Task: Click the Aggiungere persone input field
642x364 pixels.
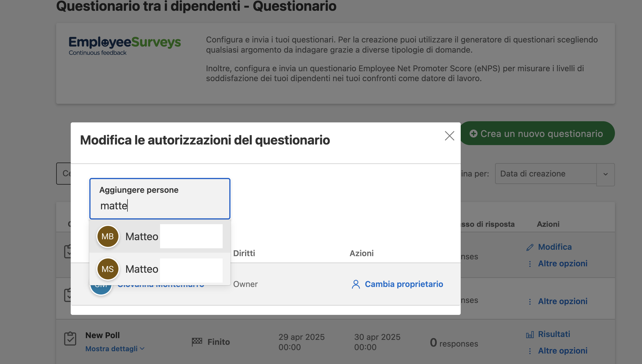Action: click(160, 199)
